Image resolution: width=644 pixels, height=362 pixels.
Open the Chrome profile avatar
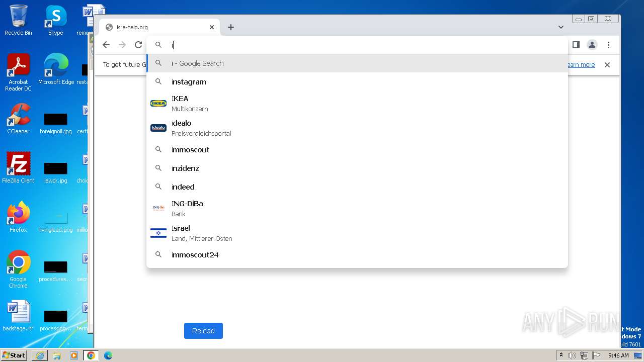pyautogui.click(x=592, y=45)
